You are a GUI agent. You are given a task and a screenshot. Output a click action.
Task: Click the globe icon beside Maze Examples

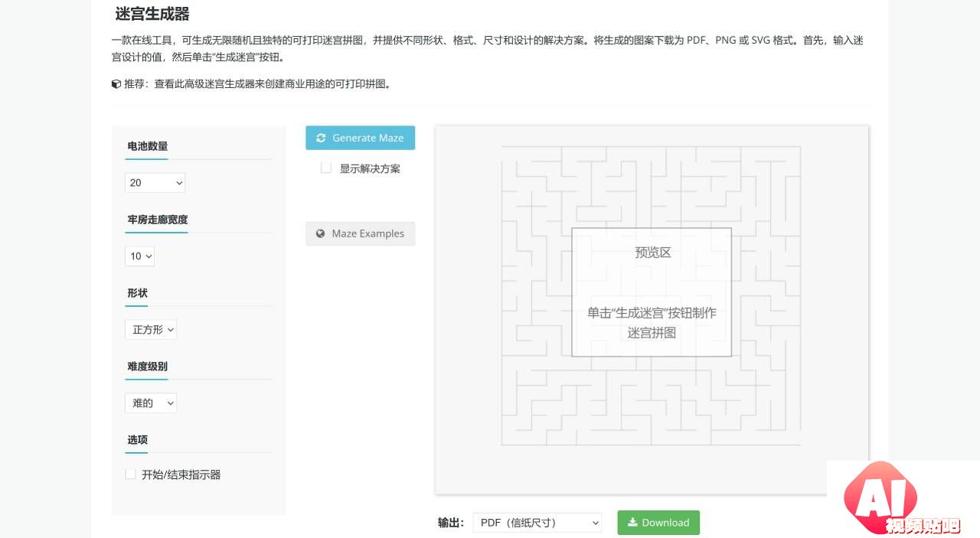pyautogui.click(x=321, y=233)
